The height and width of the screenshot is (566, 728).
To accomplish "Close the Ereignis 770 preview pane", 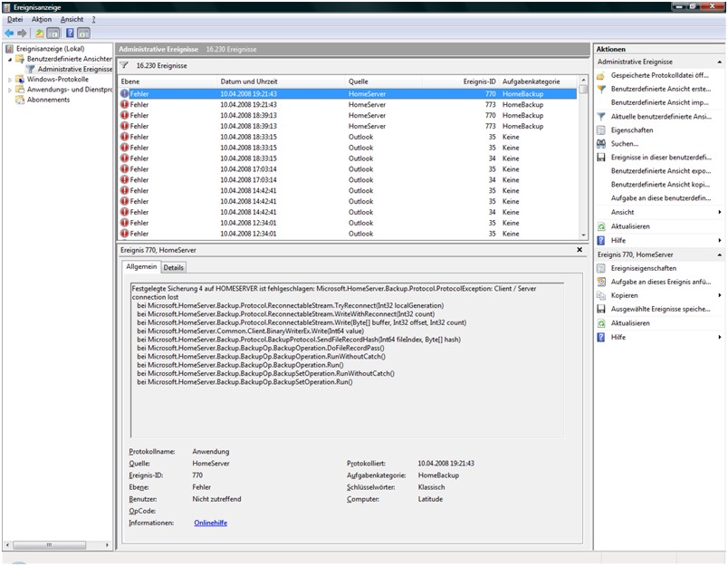I will point(580,250).
